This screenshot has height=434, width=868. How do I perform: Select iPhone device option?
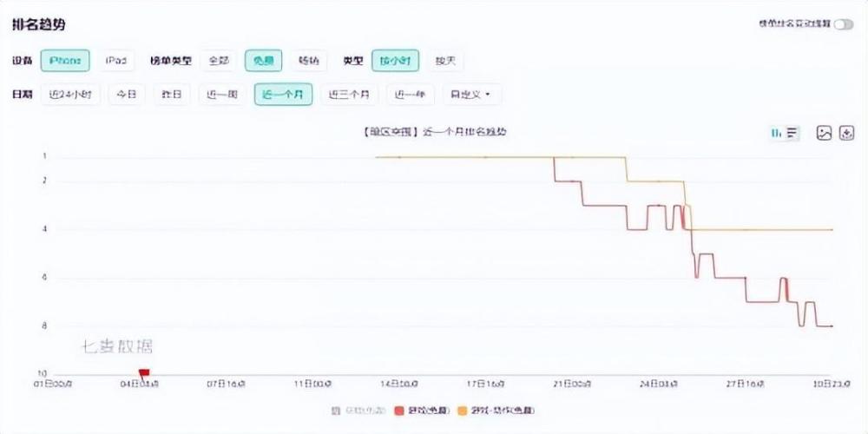coord(63,61)
